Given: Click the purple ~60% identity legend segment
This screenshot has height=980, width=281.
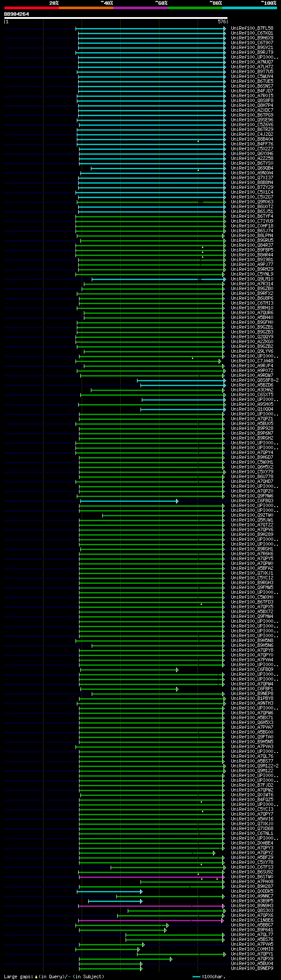Looking at the screenshot, I should coord(140,8).
